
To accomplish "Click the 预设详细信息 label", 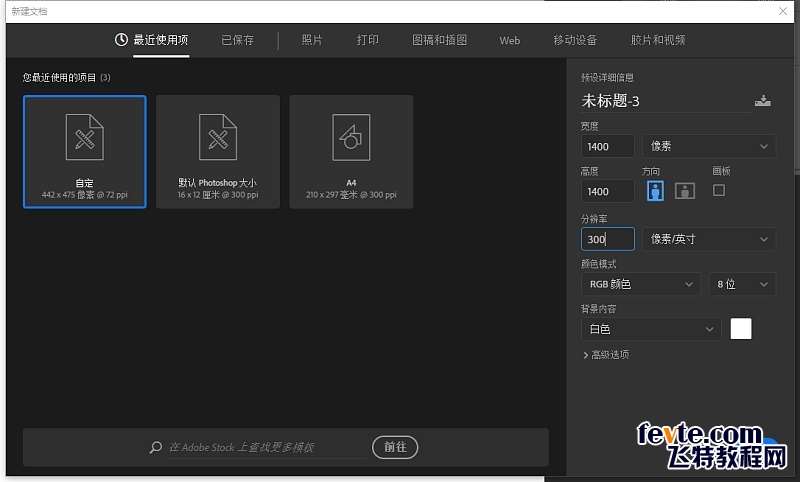I will point(607,78).
